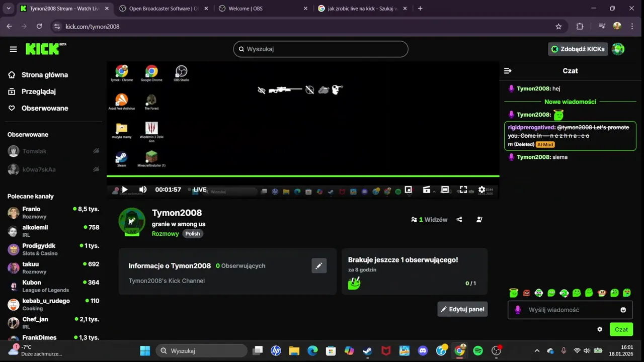Click the Nowe wiadomości divider label
Image resolution: width=644 pixels, height=362 pixels.
click(570, 102)
